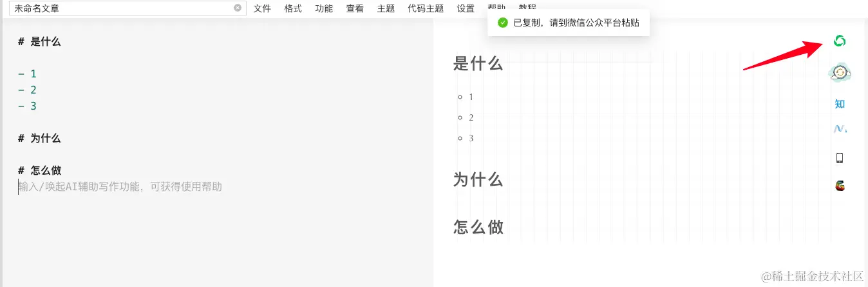Screen dimensions: 868x287
Task: Open the 功能 menu
Action: pyautogui.click(x=324, y=9)
